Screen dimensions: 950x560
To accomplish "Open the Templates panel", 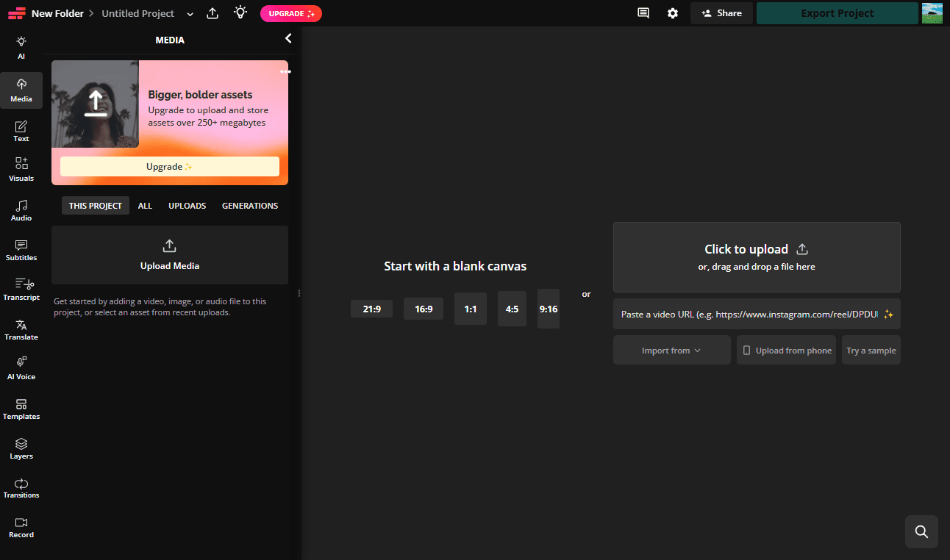I will pos(21,409).
